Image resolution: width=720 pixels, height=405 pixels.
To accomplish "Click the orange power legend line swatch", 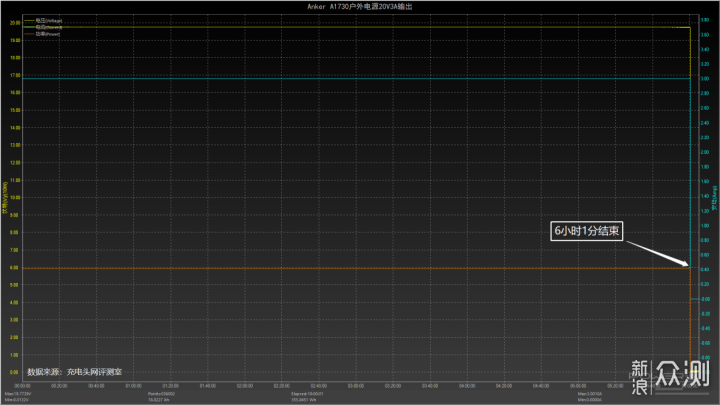I will click(29, 34).
